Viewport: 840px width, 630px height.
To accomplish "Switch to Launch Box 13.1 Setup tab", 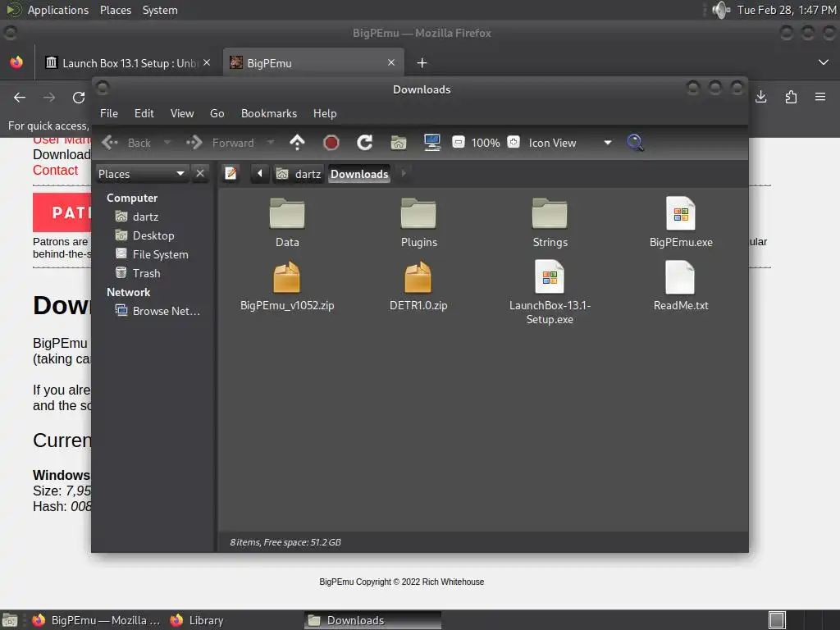I will [129, 63].
